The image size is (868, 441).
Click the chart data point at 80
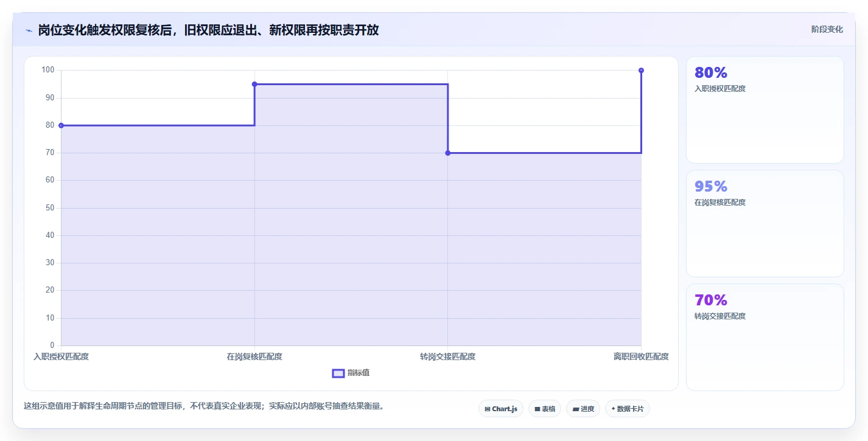pos(61,125)
